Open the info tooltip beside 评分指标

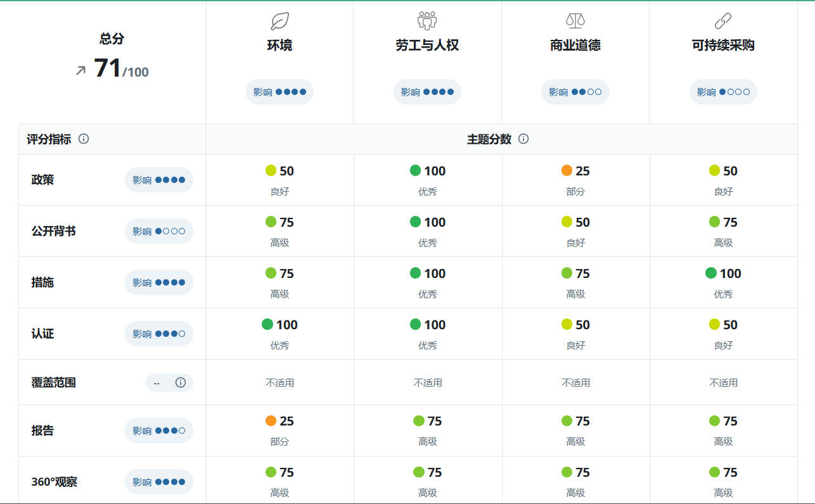pyautogui.click(x=84, y=139)
